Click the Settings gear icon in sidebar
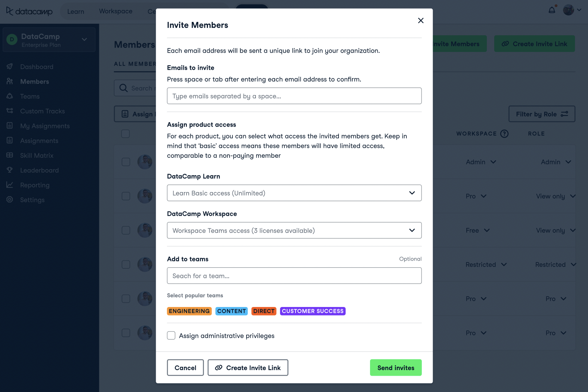 [10, 200]
